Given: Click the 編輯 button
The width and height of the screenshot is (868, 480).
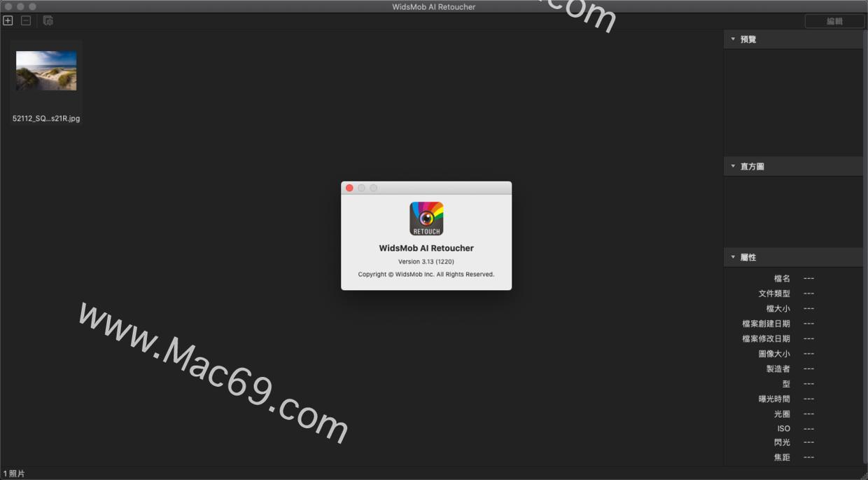Looking at the screenshot, I should [x=834, y=21].
